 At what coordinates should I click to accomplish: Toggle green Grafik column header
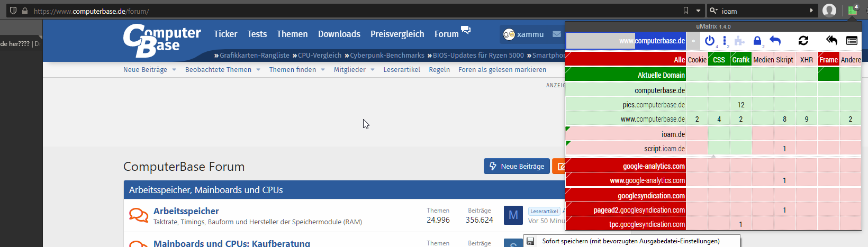click(x=741, y=60)
